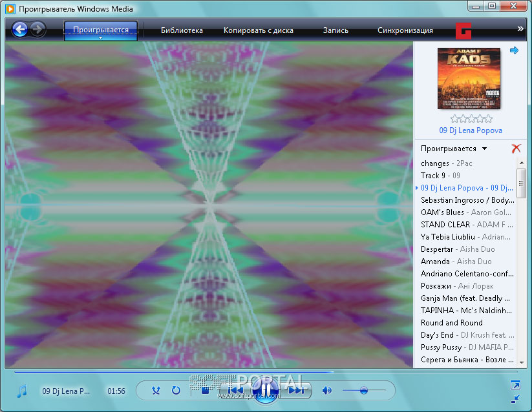Screen dimensions: 532x412
Task: Rate the track using the stars
Action: click(471, 119)
